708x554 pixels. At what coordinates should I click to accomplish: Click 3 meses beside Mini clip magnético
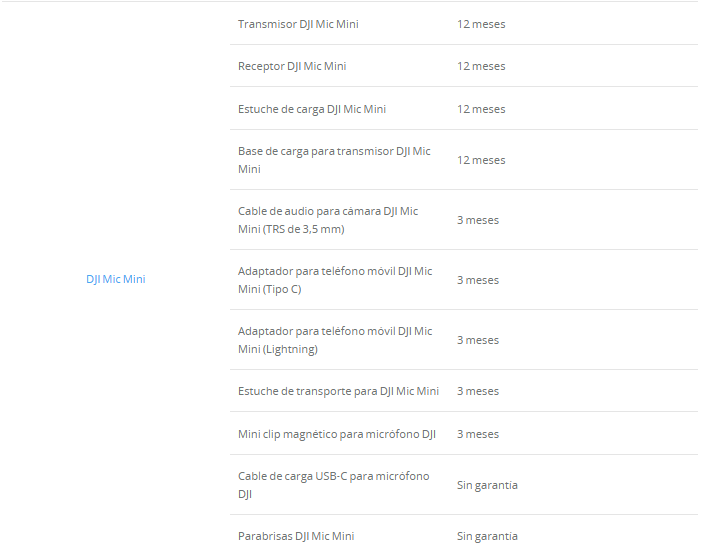pyautogui.click(x=478, y=434)
